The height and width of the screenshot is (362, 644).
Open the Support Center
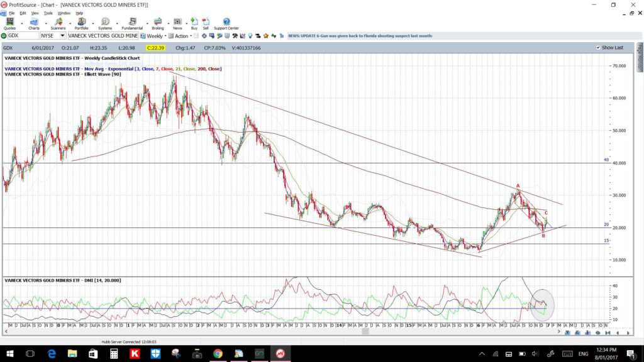click(226, 24)
